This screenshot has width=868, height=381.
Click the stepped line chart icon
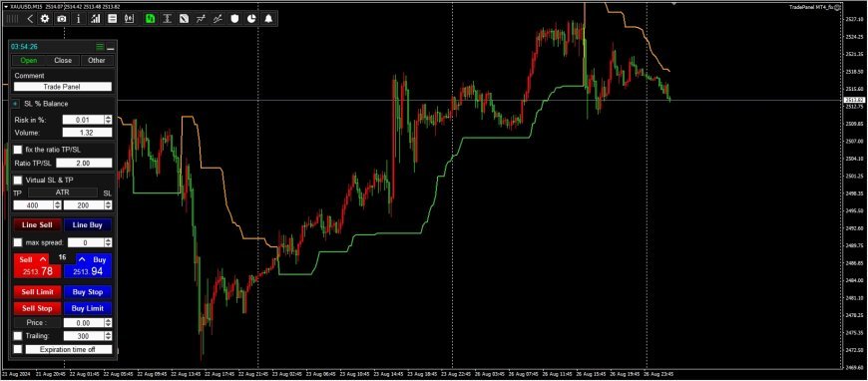point(201,19)
